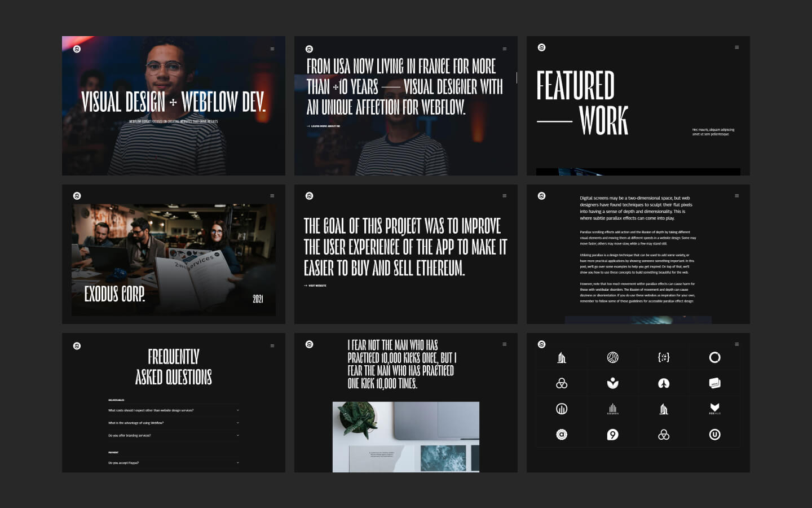Click site logo on the hero Visual Design panel

[x=77, y=49]
